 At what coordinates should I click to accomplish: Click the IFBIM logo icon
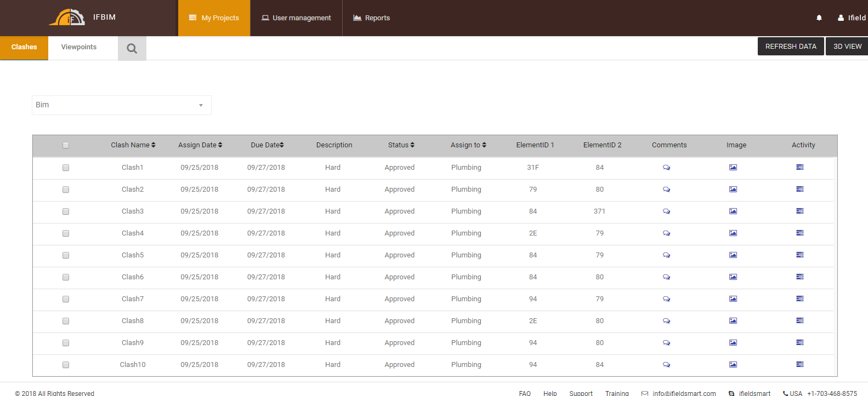click(67, 18)
